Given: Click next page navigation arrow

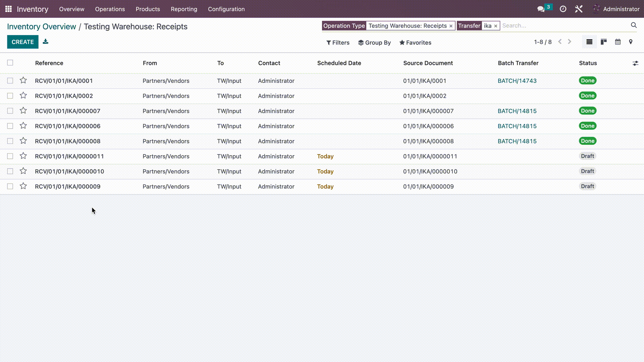Looking at the screenshot, I should 571,42.
